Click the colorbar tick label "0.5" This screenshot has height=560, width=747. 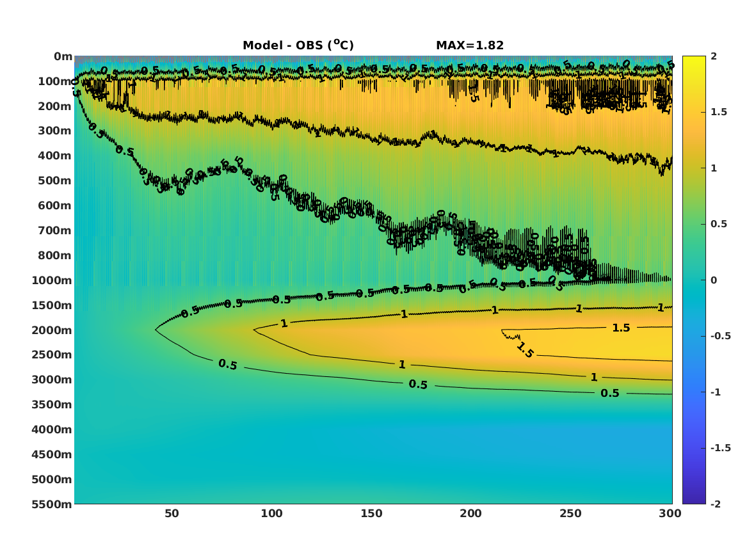click(x=719, y=224)
